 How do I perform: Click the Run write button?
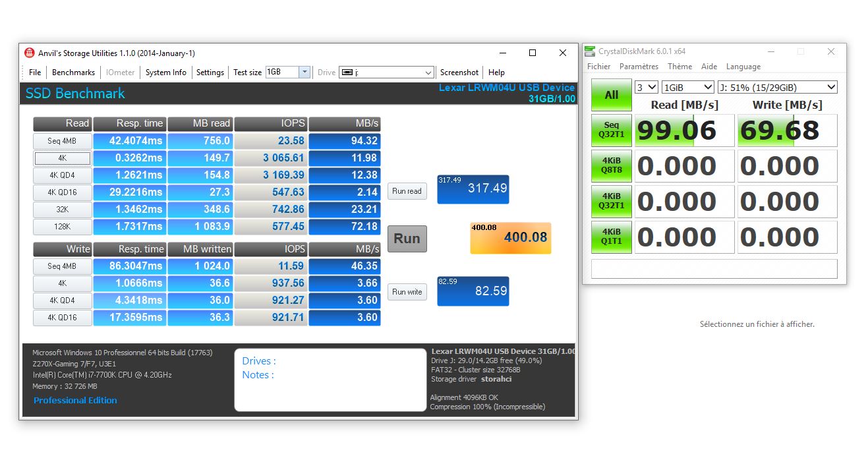pos(407,292)
